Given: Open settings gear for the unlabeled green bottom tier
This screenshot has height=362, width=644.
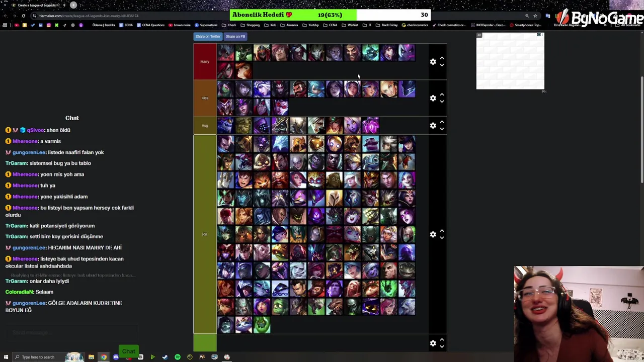Looking at the screenshot, I should pyautogui.click(x=433, y=343).
